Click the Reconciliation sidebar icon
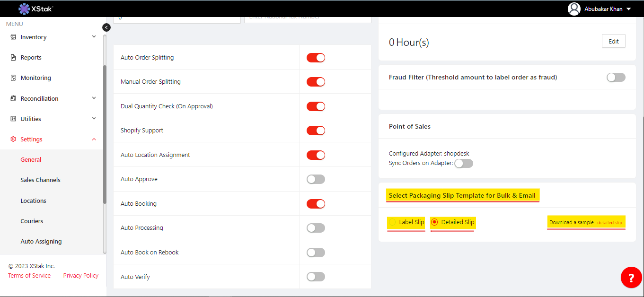The image size is (644, 297). point(13,98)
